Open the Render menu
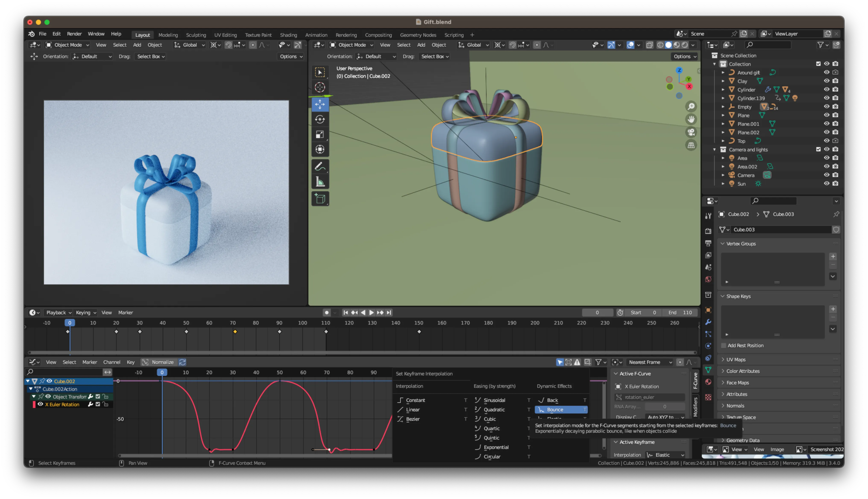This screenshot has width=868, height=499. click(74, 34)
